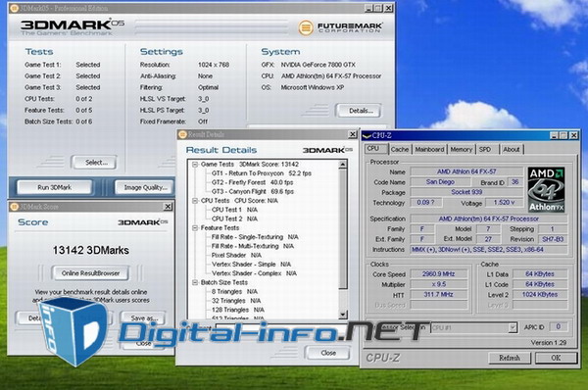Click the Run 3DMark button

[x=54, y=187]
